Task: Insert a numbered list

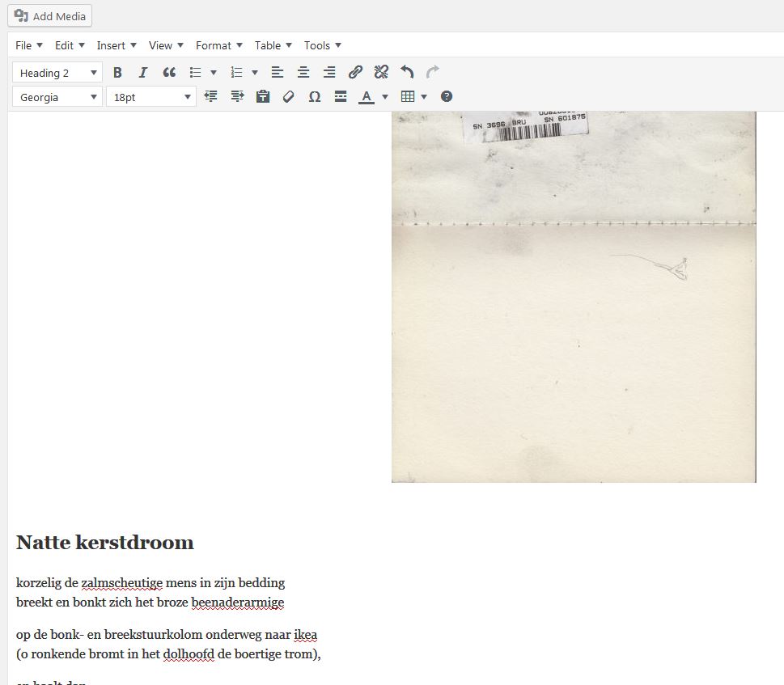Action: [x=236, y=73]
